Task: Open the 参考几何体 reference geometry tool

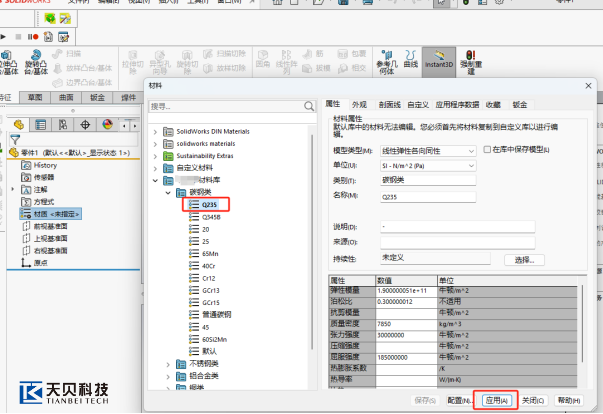Action: [386, 62]
